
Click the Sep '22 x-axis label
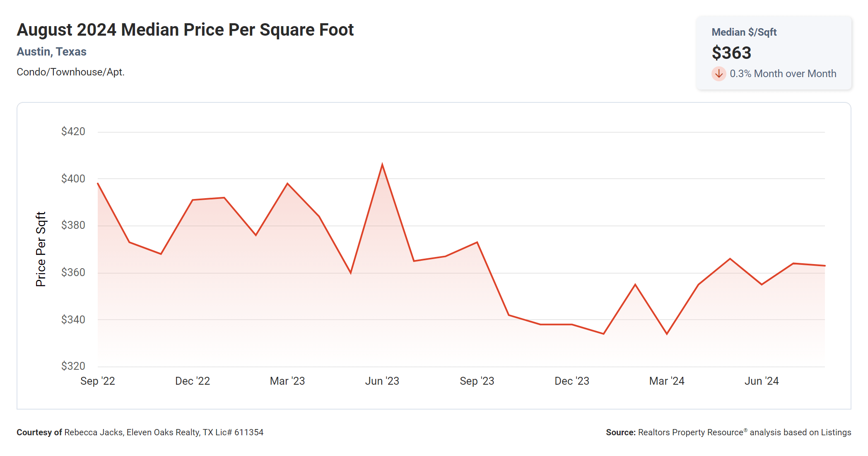tap(97, 381)
